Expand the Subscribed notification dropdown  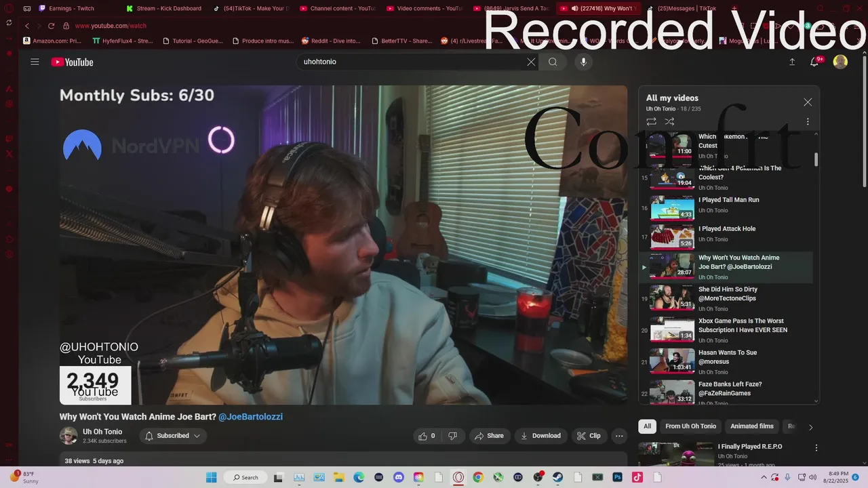(x=173, y=436)
